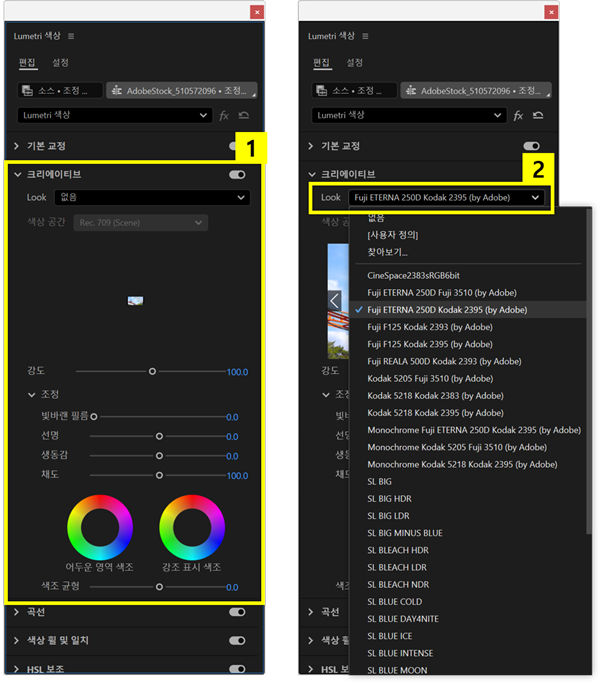Collapse 크리에이티브 section in right panel
Viewport: 600px width, 684px height.
tap(312, 174)
